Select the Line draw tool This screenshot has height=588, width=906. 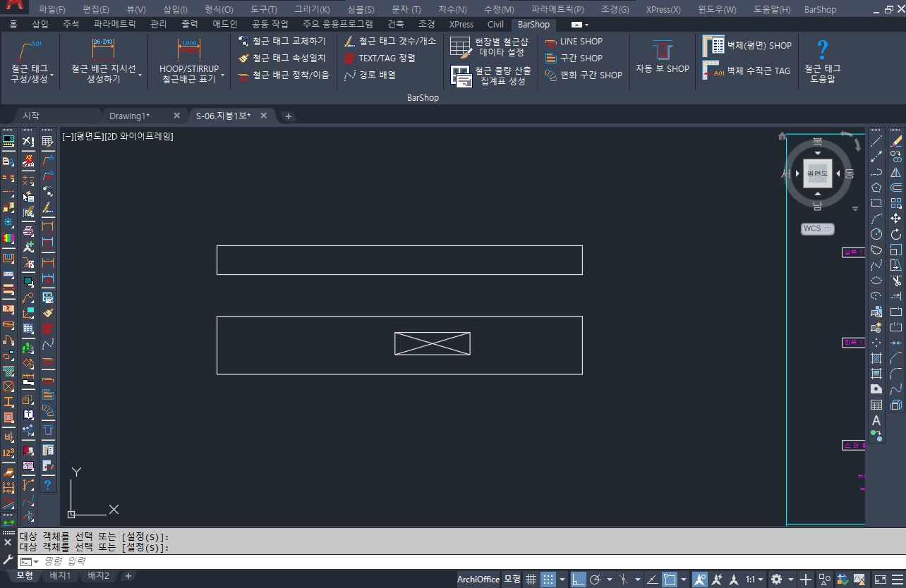tap(876, 142)
